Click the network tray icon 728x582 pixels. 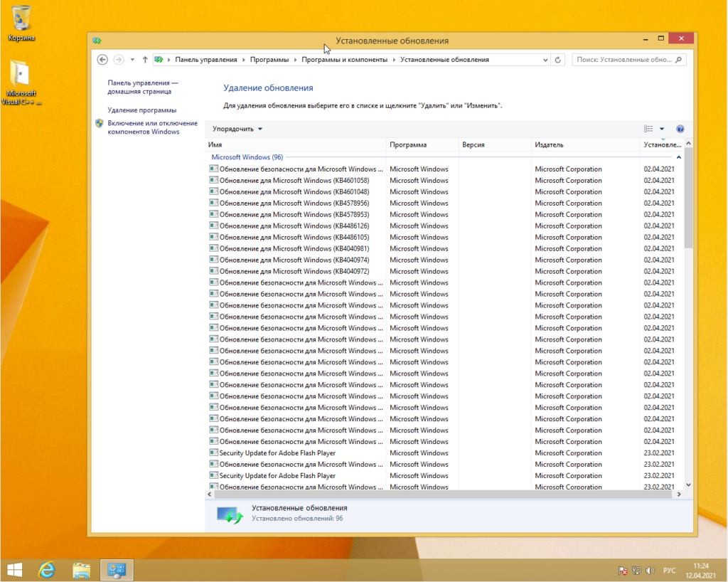(636, 571)
